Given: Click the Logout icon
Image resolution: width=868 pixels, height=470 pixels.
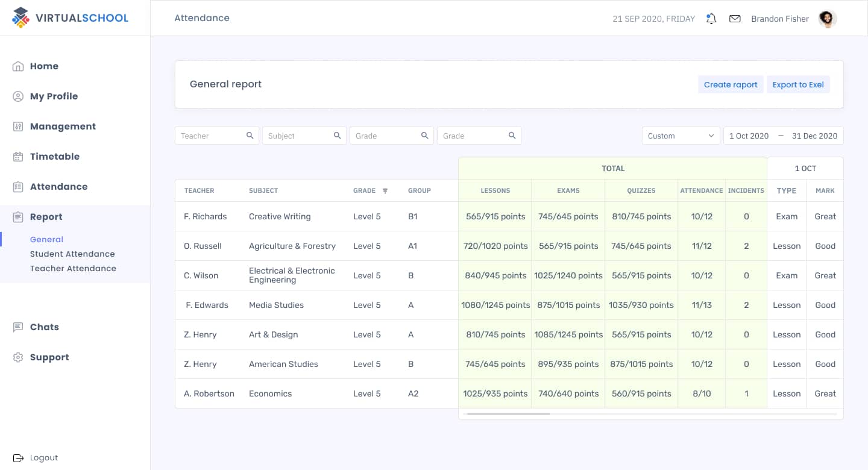Looking at the screenshot, I should tap(18, 458).
